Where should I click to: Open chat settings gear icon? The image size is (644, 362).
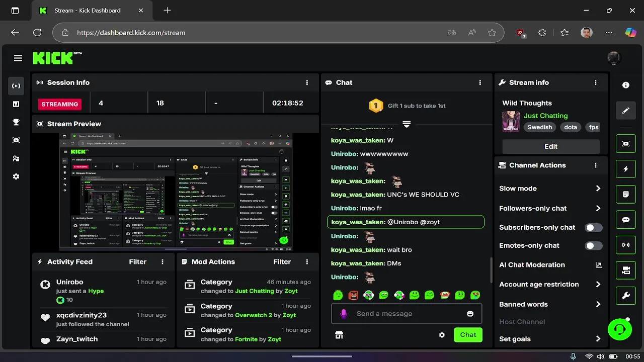[442, 335]
